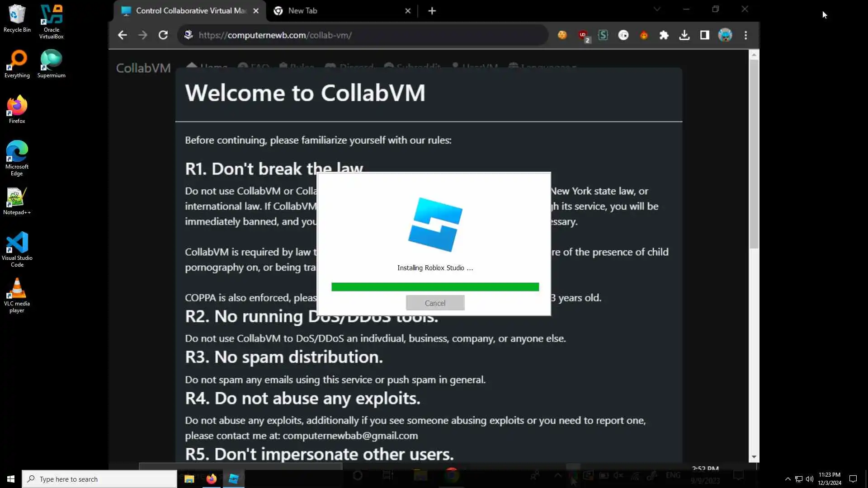Click the address bar URL field
The width and height of the screenshot is (868, 488).
tap(362, 35)
